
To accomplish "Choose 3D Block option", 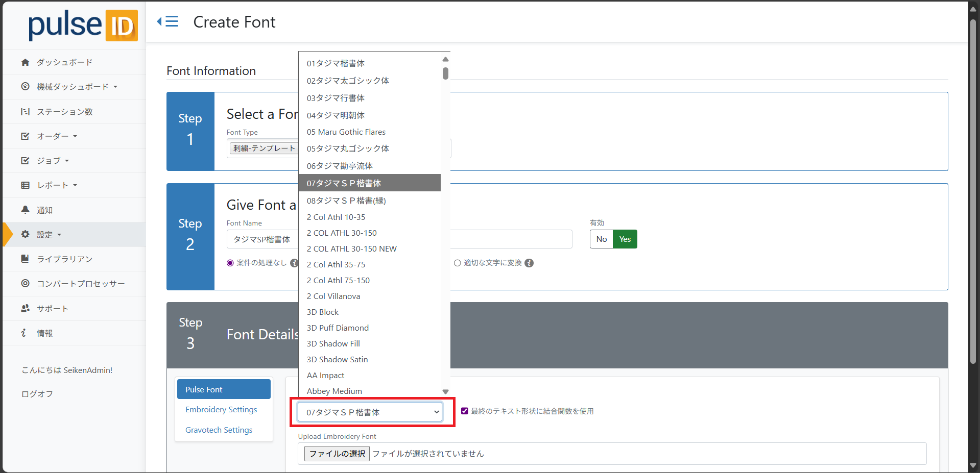I will click(370, 312).
